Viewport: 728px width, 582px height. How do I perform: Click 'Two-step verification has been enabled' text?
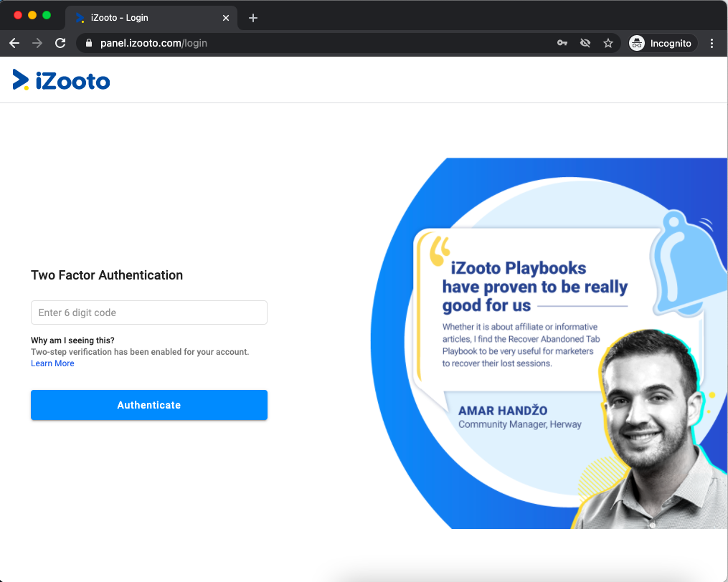(x=140, y=352)
